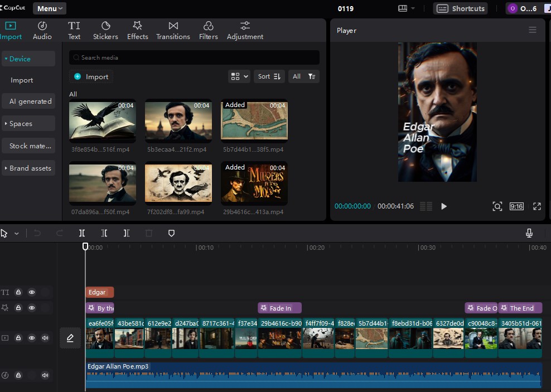The image size is (551, 392).
Task: Open the All filter button
Action: pyautogui.click(x=303, y=76)
